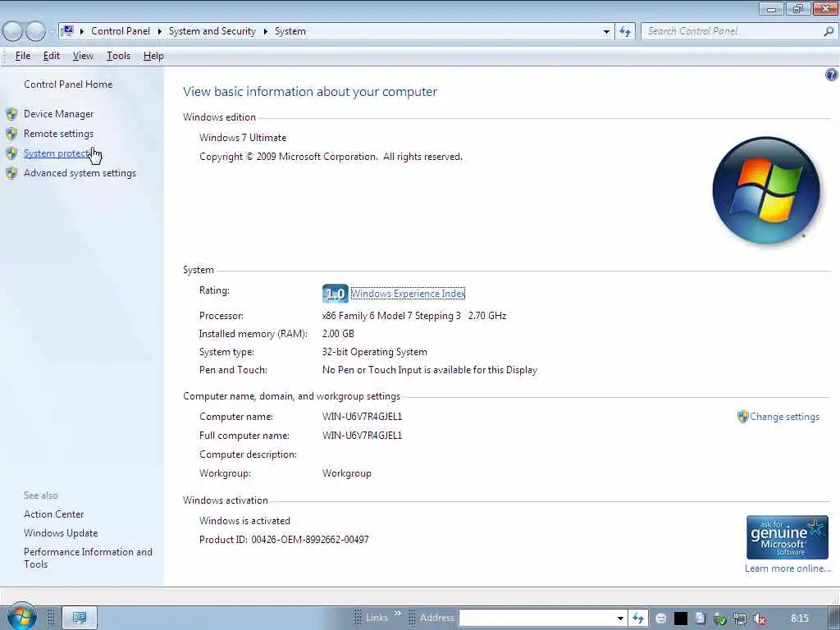Click the Show desktop strip

[x=833, y=619]
